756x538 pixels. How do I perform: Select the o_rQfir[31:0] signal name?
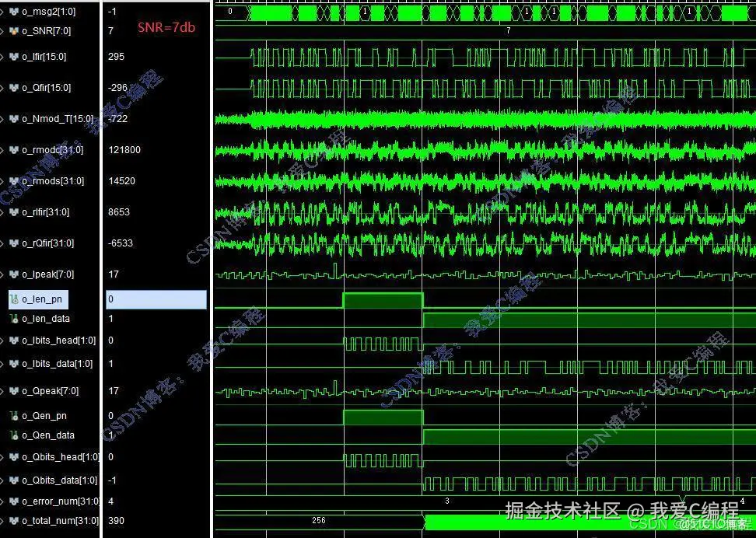(x=47, y=243)
